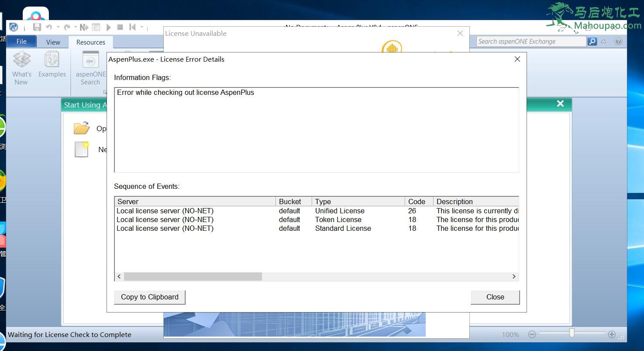The width and height of the screenshot is (644, 351).
Task: Select the Unified License event row
Action: pos(317,211)
